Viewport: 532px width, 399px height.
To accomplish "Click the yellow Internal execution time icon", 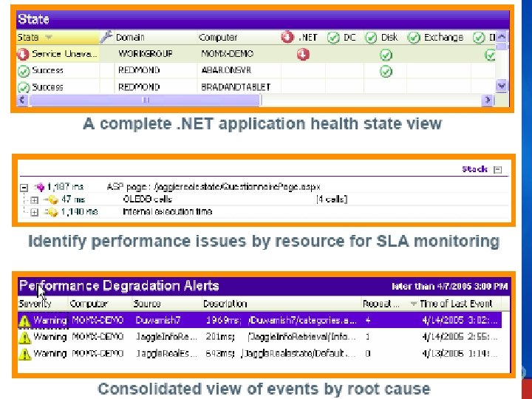I will [x=51, y=212].
